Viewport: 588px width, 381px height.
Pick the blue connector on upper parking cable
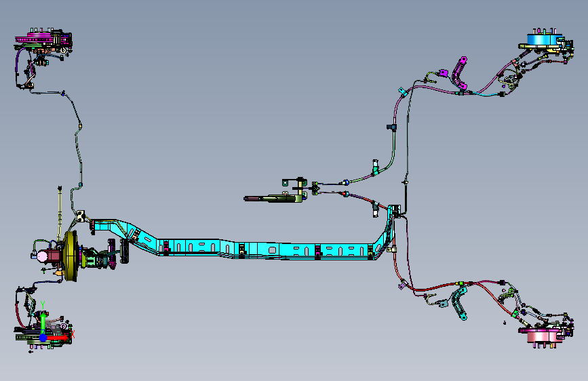pyautogui.click(x=346, y=182)
